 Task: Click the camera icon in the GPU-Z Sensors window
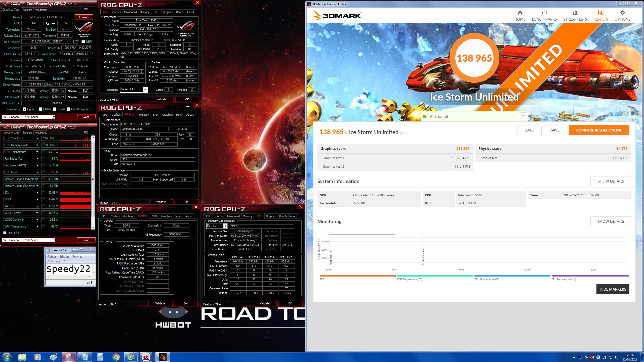[86, 132]
